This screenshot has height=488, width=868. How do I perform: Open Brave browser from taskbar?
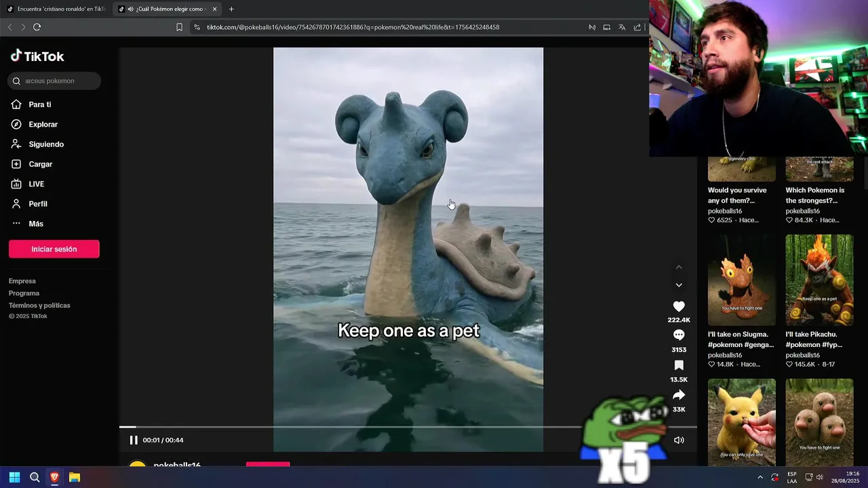[54, 477]
